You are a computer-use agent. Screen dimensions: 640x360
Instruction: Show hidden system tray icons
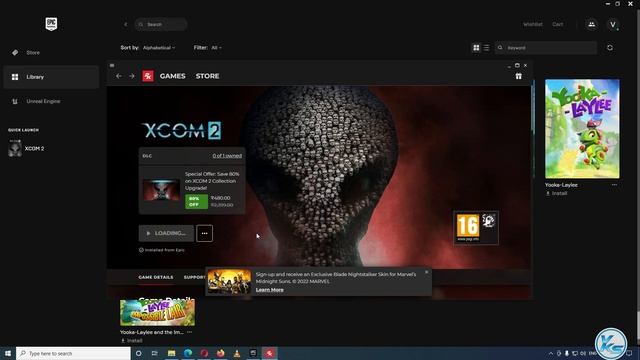pos(551,353)
